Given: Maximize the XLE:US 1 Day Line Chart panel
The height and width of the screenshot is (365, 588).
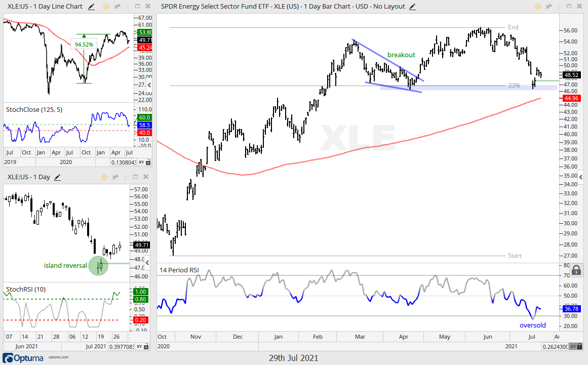Looking at the screenshot, I should coord(137,7).
